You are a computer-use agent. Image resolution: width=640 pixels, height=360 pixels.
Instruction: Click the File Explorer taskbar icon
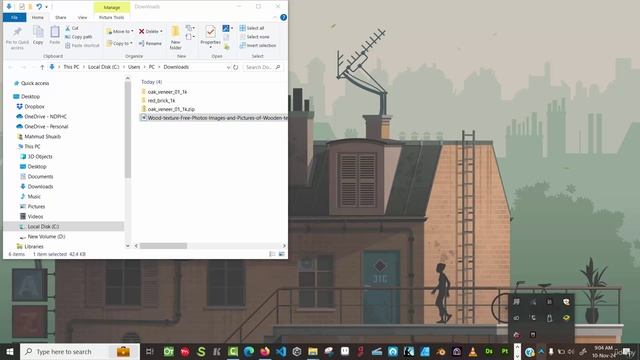[x=313, y=351]
